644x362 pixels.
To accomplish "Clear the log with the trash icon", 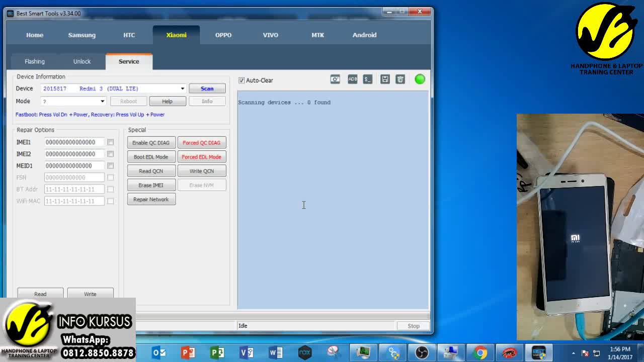I will [400, 79].
